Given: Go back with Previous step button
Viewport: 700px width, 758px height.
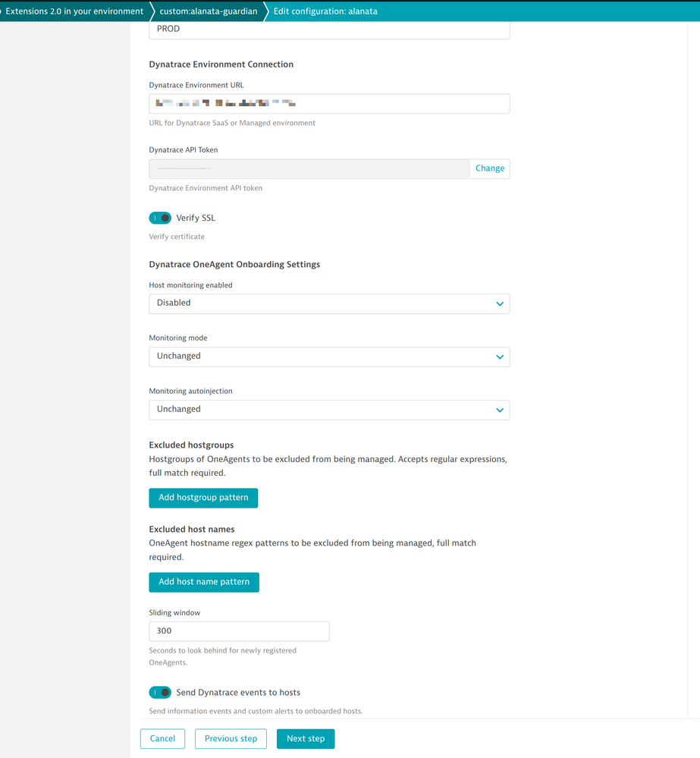Looking at the screenshot, I should pyautogui.click(x=231, y=739).
